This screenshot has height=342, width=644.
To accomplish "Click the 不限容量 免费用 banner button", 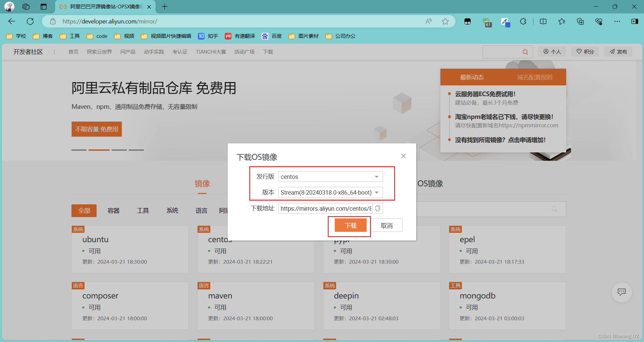I will point(97,129).
